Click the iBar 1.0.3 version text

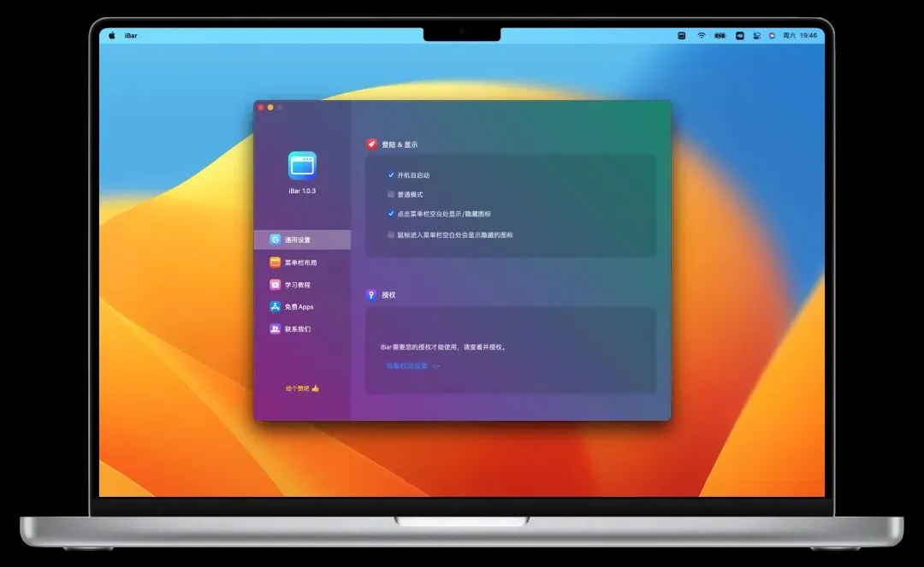coord(302,191)
